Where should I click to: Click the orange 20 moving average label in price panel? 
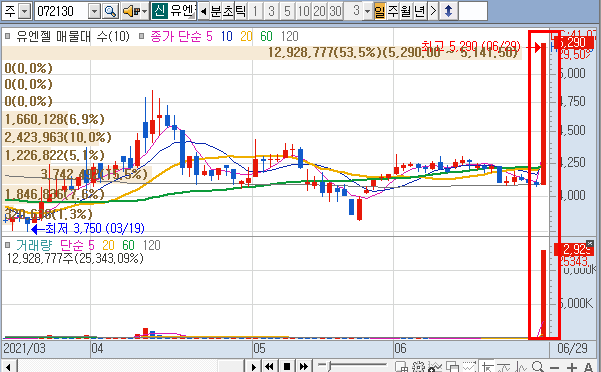[x=246, y=36]
